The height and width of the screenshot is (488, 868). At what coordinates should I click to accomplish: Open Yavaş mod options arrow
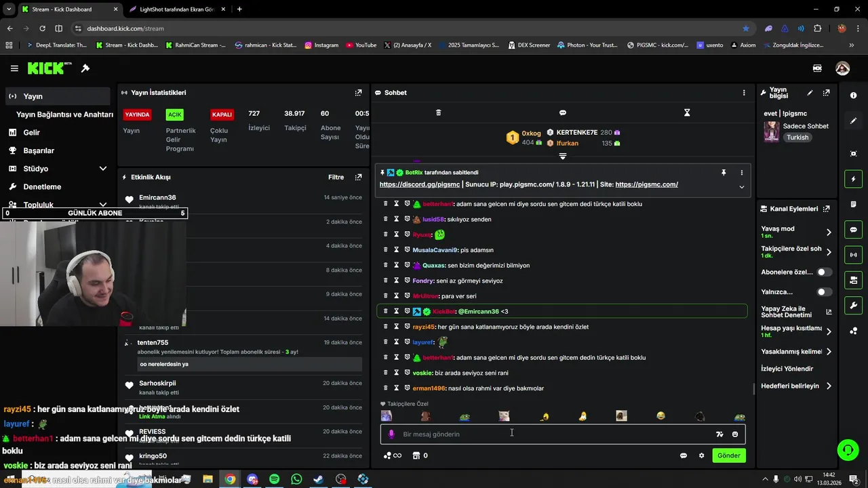point(829,232)
